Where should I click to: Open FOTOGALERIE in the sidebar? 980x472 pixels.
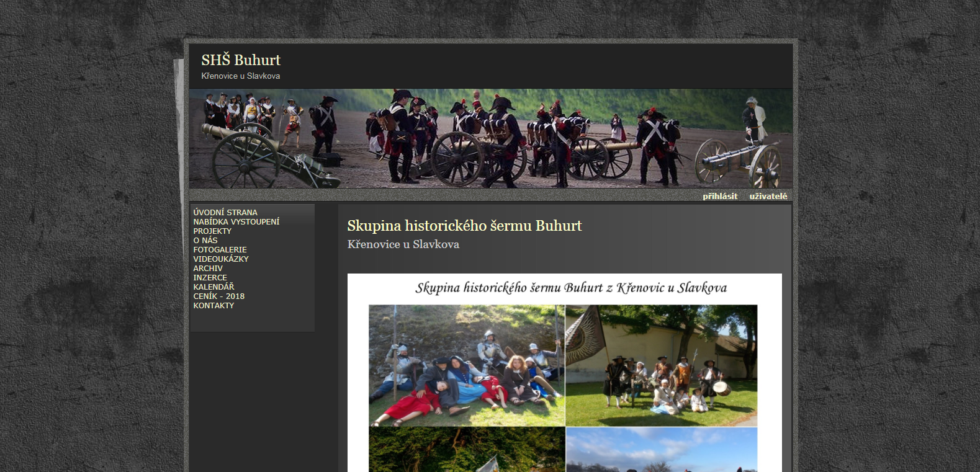pyautogui.click(x=220, y=249)
